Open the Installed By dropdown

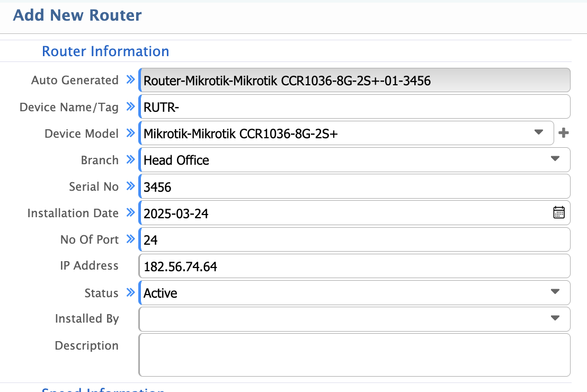tap(555, 318)
